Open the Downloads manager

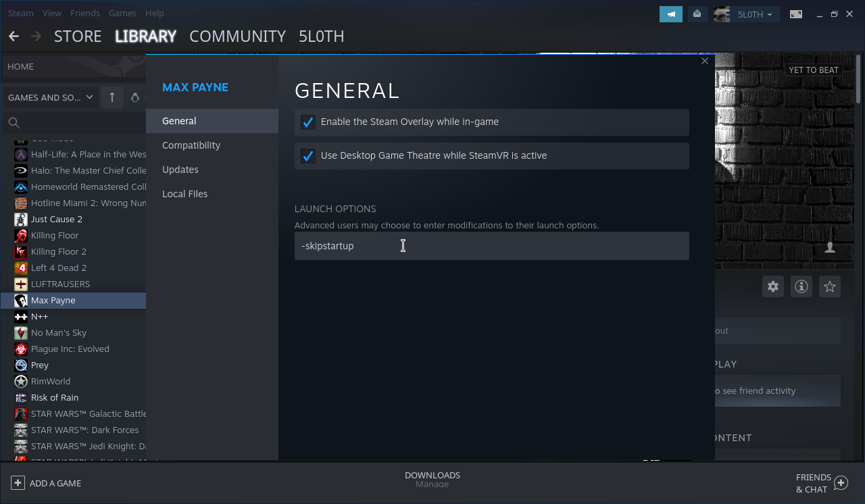coord(432,479)
